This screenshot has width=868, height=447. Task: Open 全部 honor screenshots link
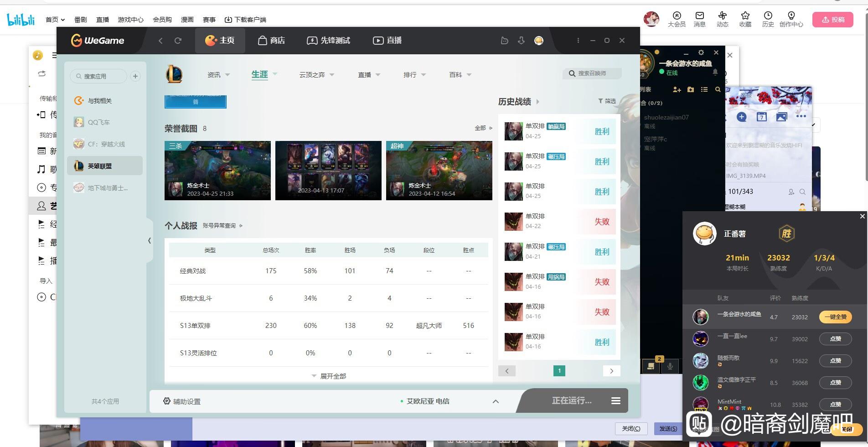click(484, 128)
